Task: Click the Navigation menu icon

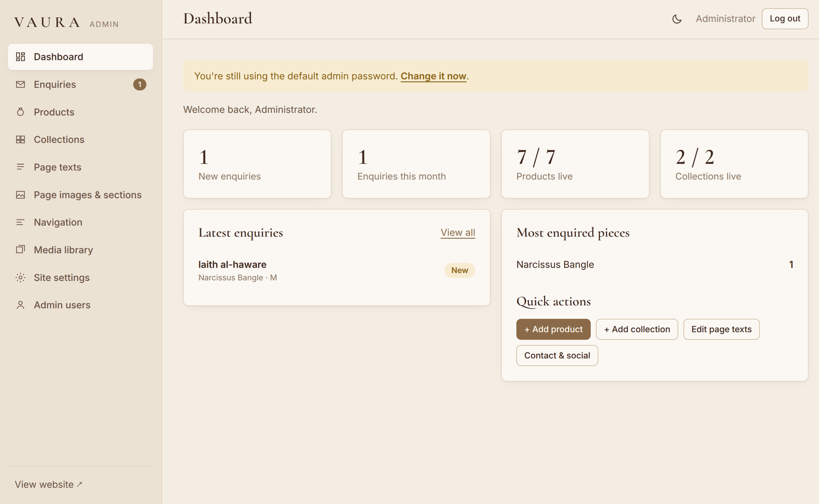Action: 20,223
